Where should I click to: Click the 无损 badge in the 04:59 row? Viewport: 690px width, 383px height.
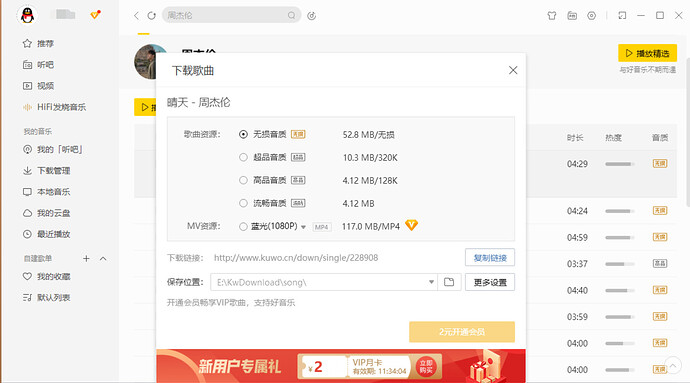pos(660,237)
